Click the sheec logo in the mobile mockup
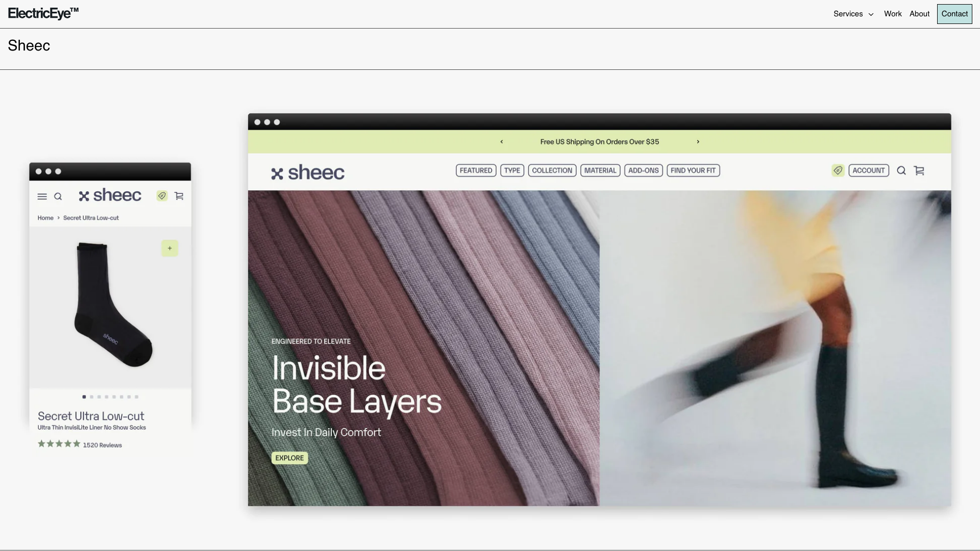980x551 pixels. [x=110, y=195]
